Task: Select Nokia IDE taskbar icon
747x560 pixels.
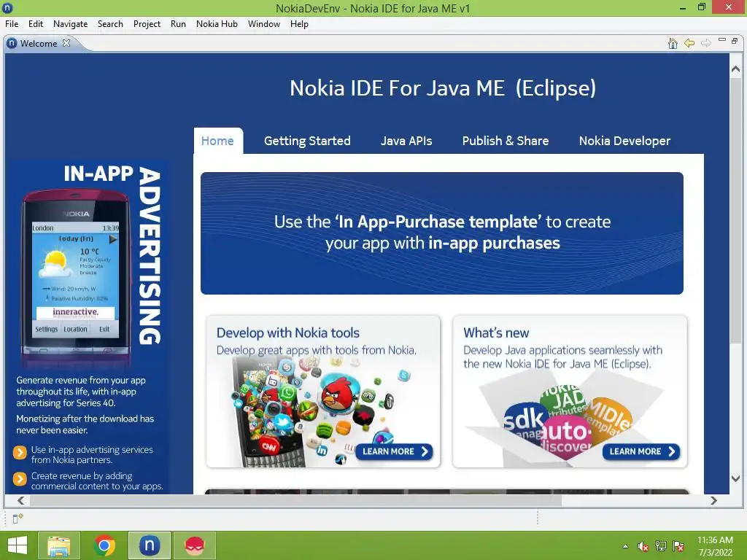Action: (150, 545)
